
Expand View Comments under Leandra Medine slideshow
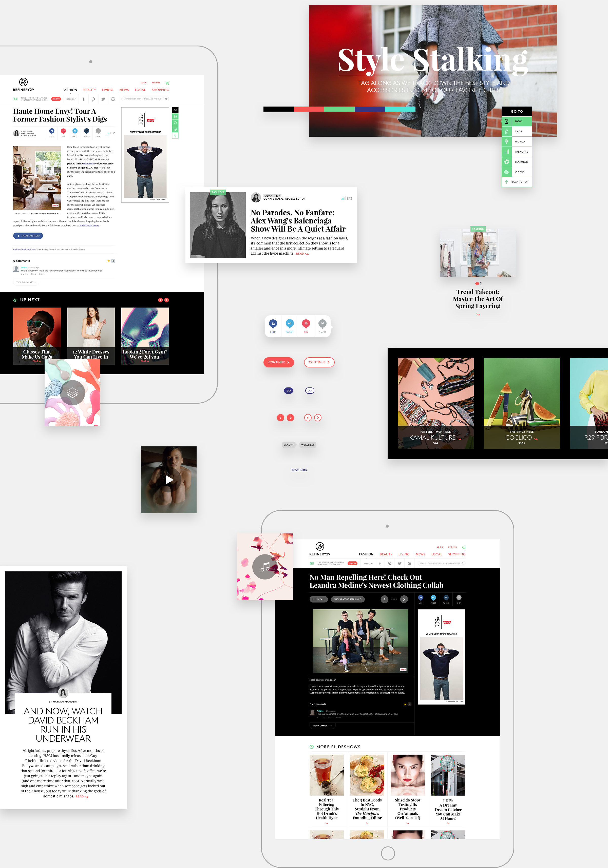(322, 726)
